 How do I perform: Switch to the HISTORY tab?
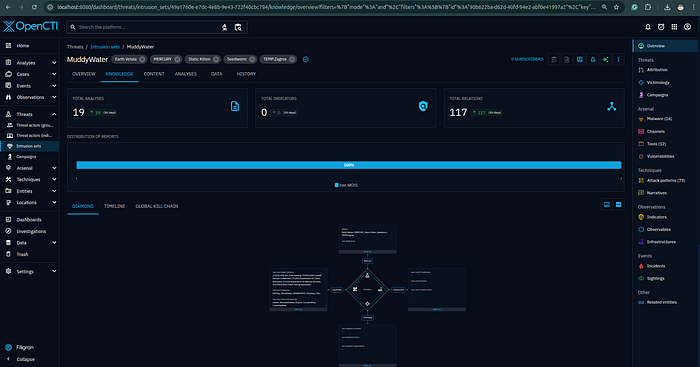[x=246, y=74]
